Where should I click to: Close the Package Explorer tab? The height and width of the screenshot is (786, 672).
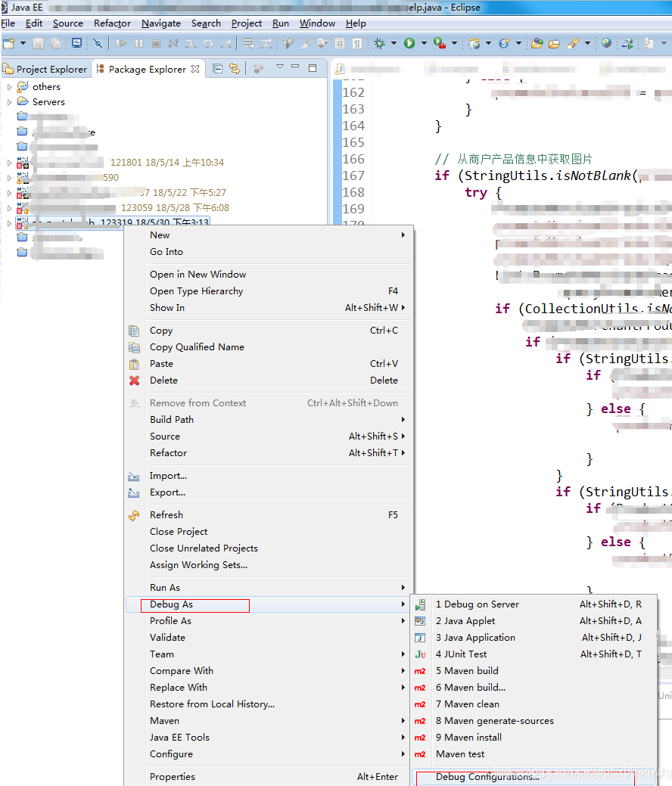click(195, 69)
